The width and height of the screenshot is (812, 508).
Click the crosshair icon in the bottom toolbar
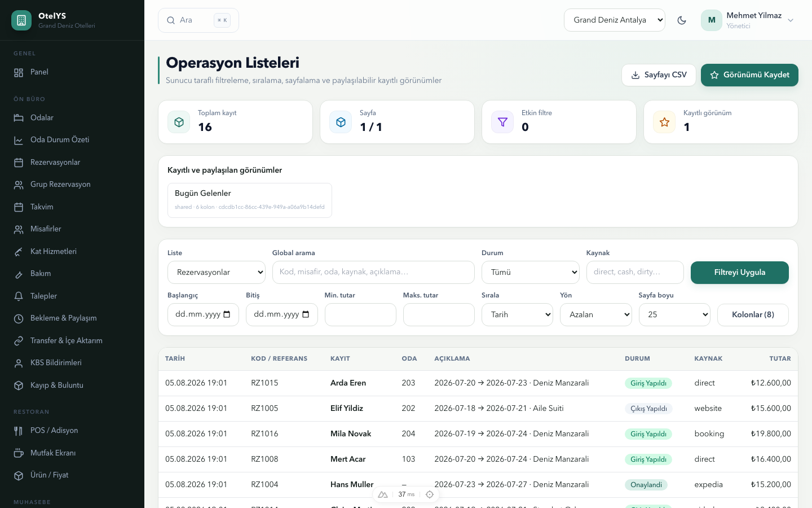tap(430, 494)
